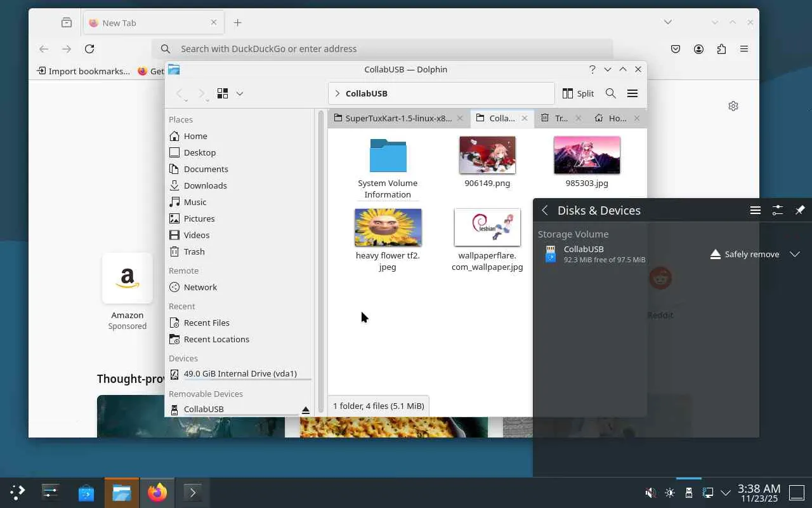The width and height of the screenshot is (812, 508).
Task: Focus the Firefox address bar
Action: coord(383,49)
